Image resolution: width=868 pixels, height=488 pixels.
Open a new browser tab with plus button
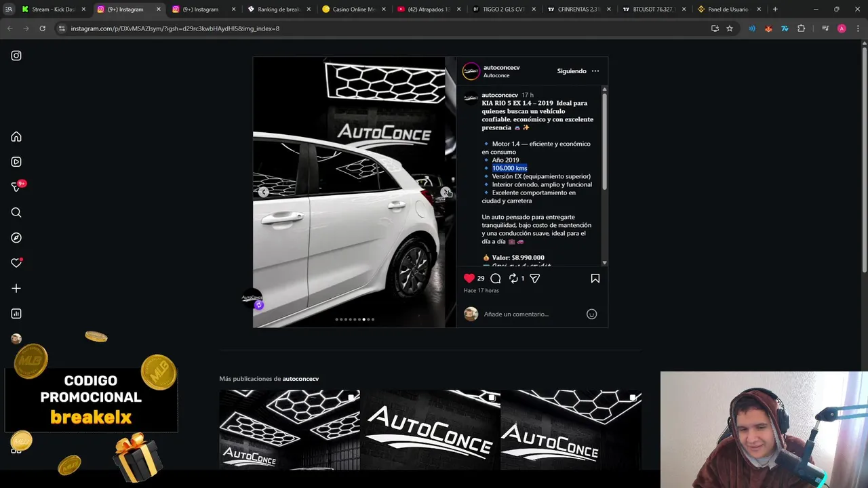tap(775, 9)
